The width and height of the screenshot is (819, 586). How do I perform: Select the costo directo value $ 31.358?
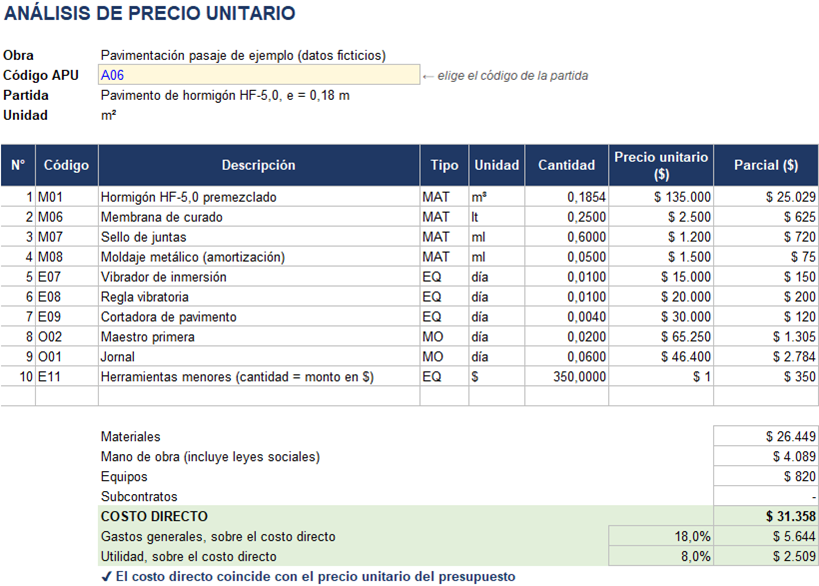click(x=766, y=516)
